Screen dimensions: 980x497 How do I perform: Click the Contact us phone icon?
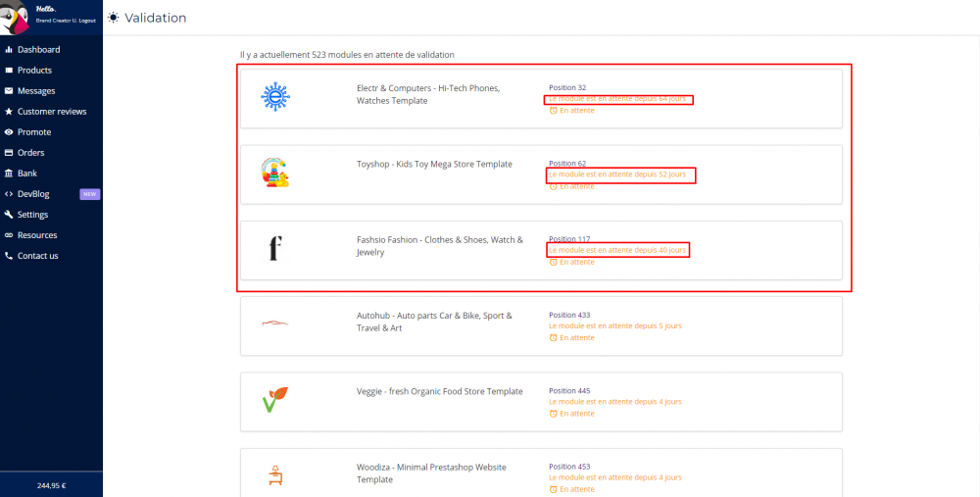(x=9, y=256)
